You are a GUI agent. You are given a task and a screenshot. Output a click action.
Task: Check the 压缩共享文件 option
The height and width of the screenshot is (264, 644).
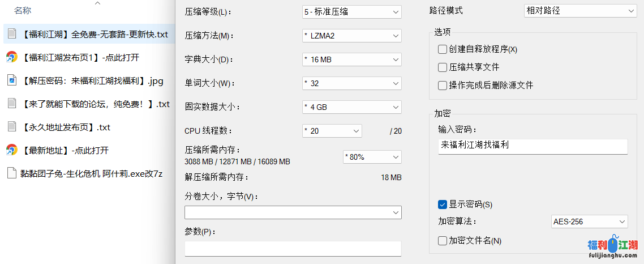click(x=443, y=67)
